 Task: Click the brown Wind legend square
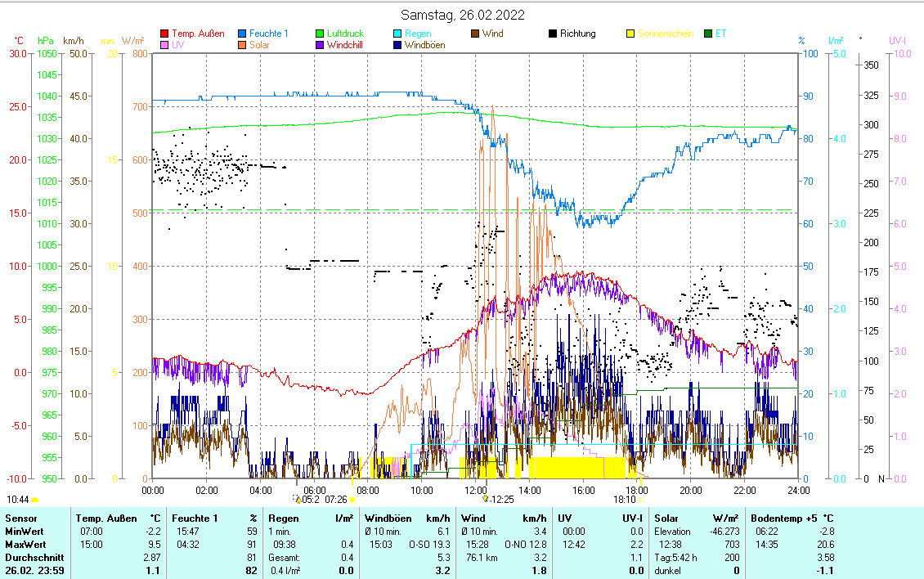475,34
